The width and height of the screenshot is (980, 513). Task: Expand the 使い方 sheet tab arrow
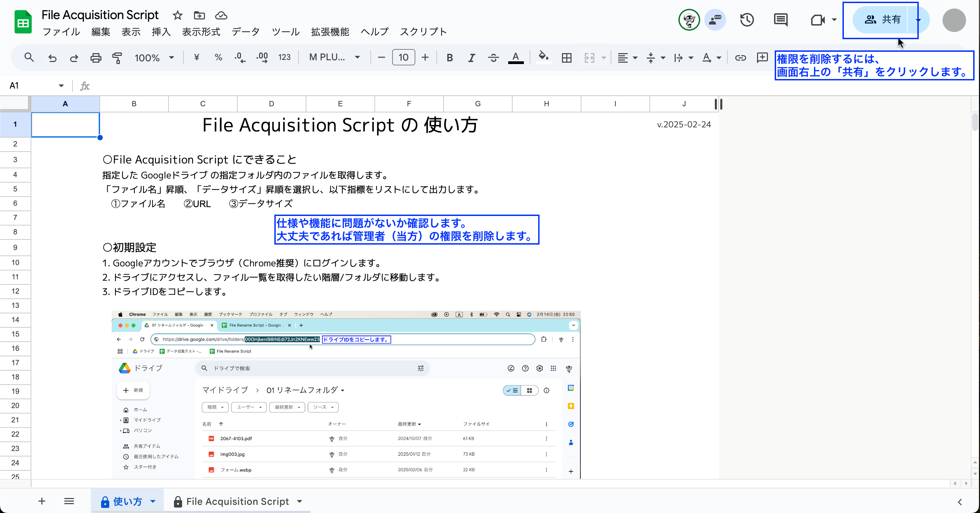pyautogui.click(x=153, y=501)
